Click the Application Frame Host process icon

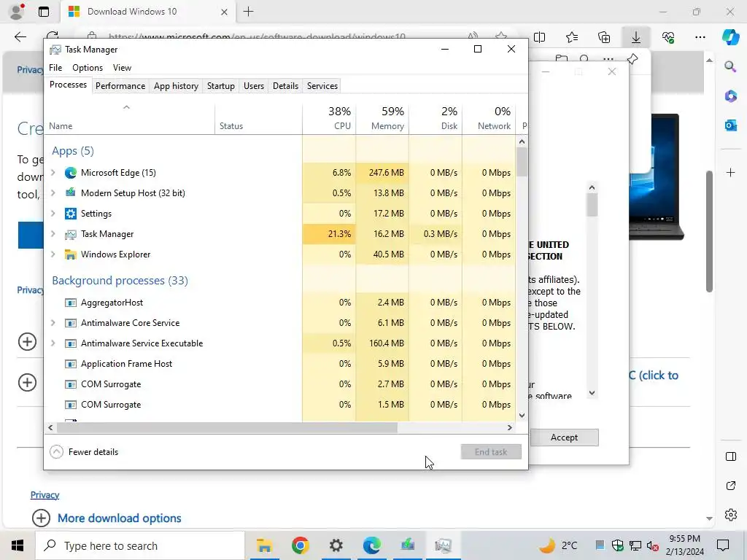click(x=71, y=364)
